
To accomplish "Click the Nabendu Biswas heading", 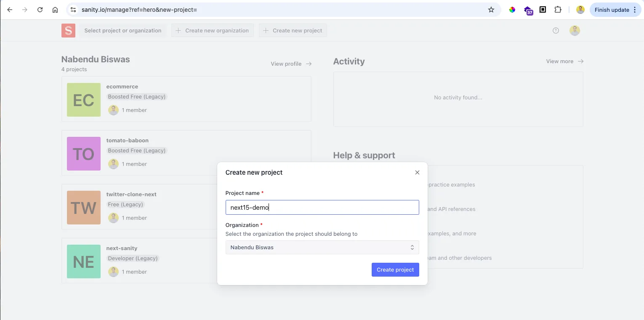I will coord(96,59).
